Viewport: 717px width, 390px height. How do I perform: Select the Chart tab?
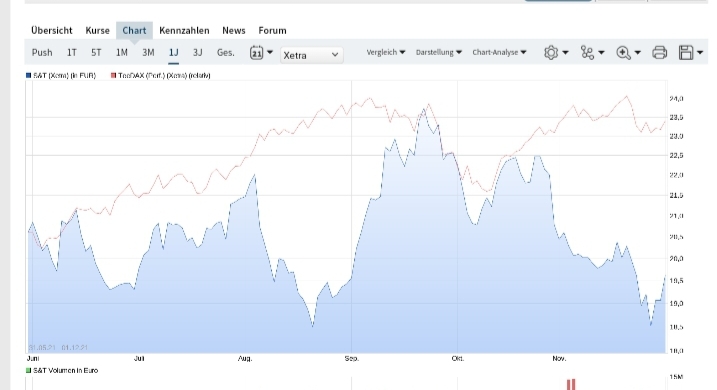[x=134, y=31]
